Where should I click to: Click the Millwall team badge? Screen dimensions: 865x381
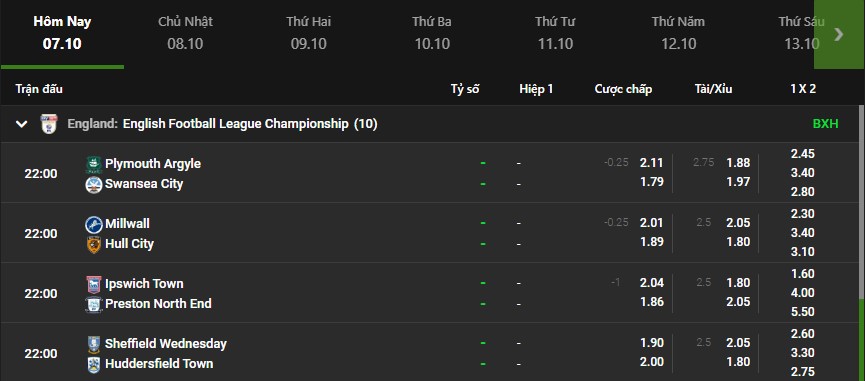coord(94,224)
